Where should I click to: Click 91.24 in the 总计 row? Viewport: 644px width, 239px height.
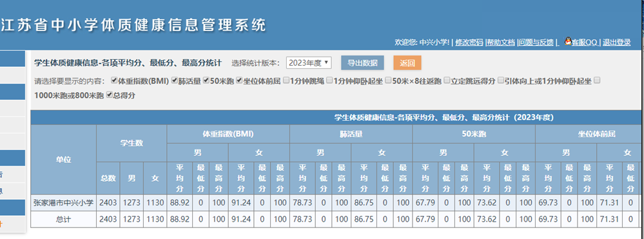[x=240, y=219]
